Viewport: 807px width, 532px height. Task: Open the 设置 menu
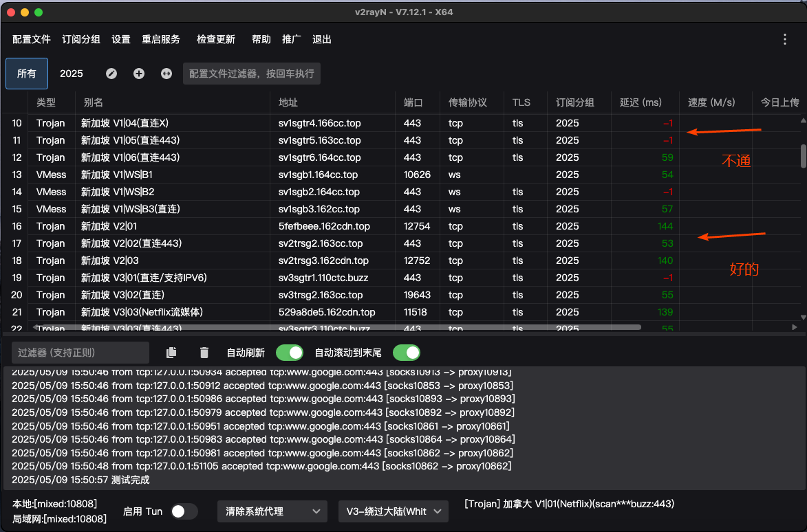tap(121, 40)
